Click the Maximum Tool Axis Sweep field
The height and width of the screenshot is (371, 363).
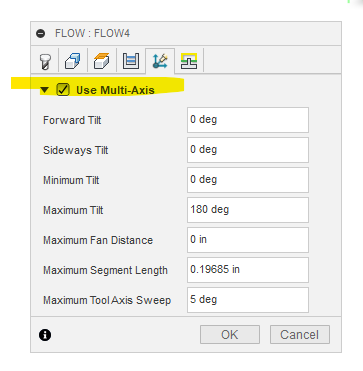point(248,300)
